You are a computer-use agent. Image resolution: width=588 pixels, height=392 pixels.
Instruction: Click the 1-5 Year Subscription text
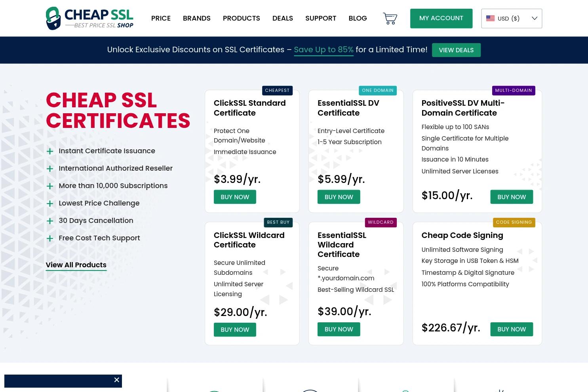[350, 142]
